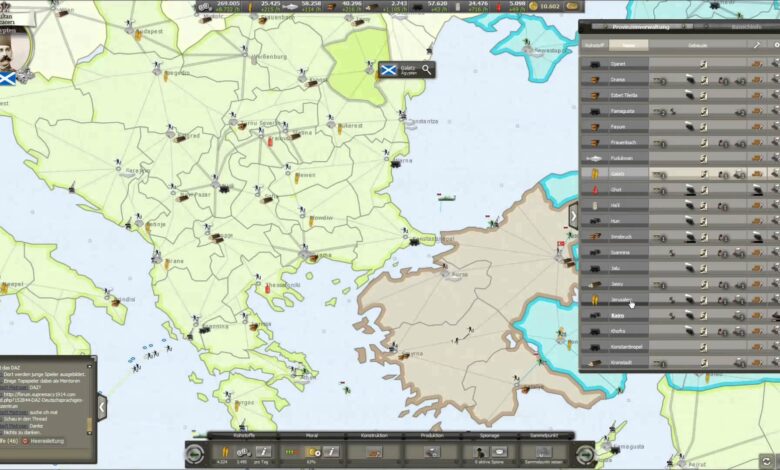Go to next province with the right arrow

[585, 454]
